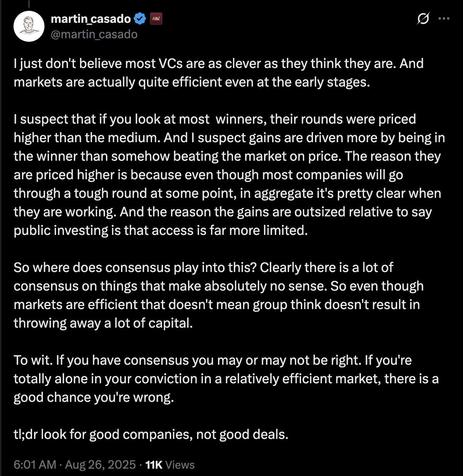Image resolution: width=463 pixels, height=476 pixels.
Task: Click the tl;dr closing line
Action: [x=151, y=434]
